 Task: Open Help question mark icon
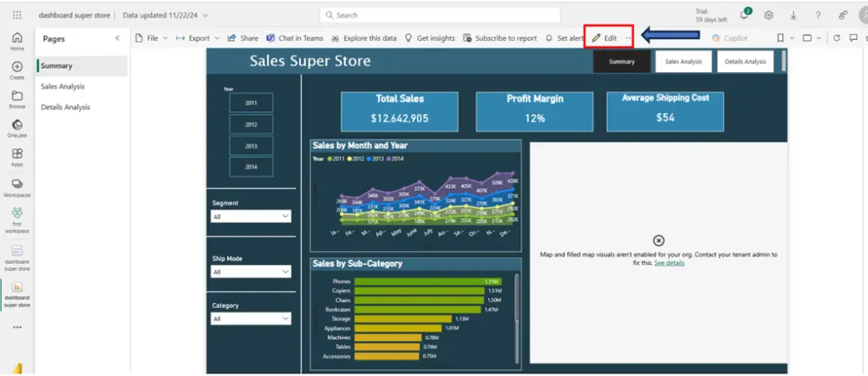pyautogui.click(x=818, y=15)
